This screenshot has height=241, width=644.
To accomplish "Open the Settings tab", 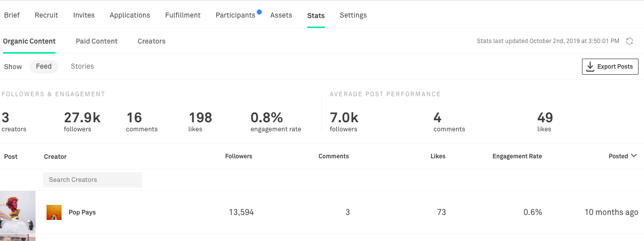I will coord(353,15).
